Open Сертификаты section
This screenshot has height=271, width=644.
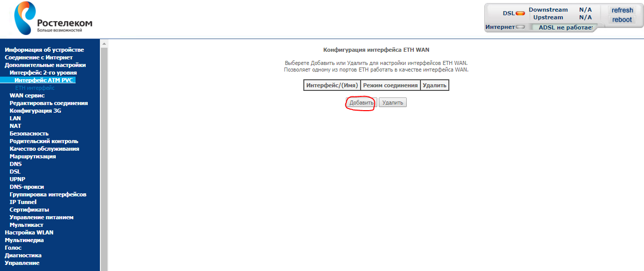click(x=29, y=210)
